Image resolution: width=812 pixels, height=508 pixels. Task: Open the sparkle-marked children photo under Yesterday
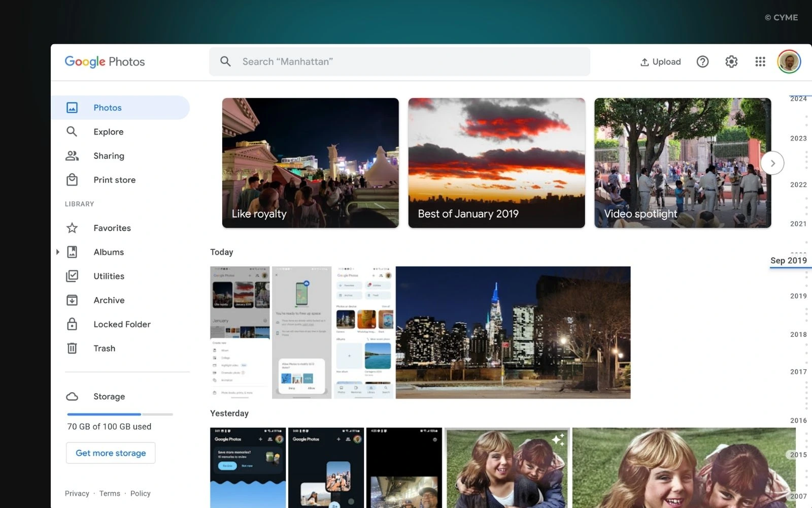[507, 468]
